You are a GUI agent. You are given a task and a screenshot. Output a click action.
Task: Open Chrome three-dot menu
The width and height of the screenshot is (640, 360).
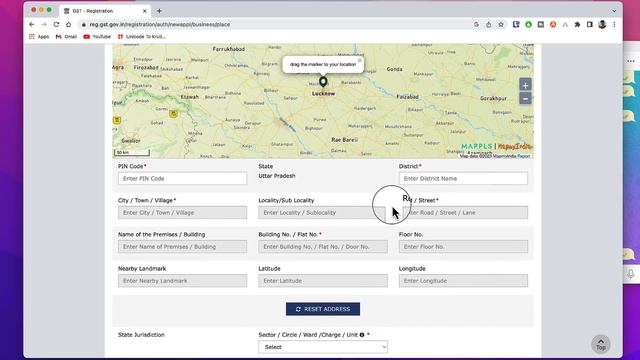(x=614, y=24)
